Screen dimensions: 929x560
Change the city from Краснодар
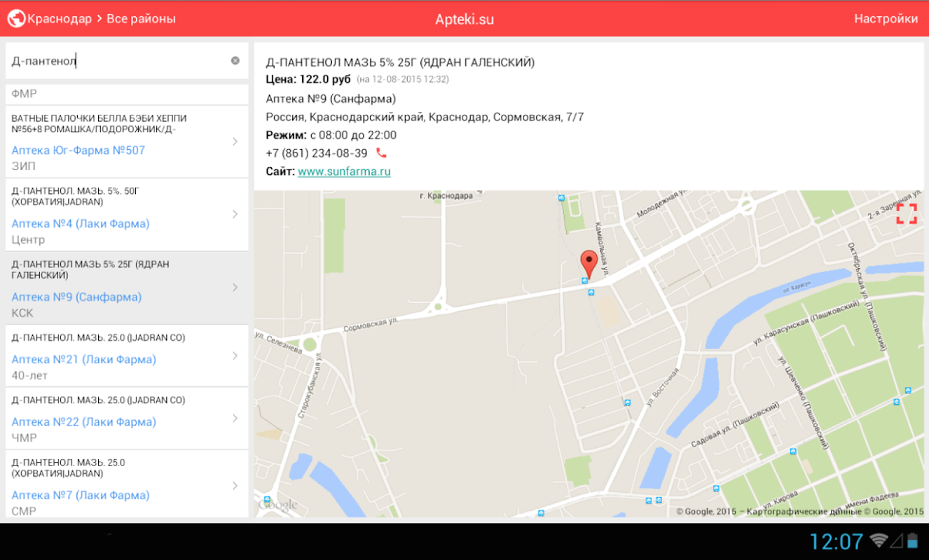[x=60, y=19]
